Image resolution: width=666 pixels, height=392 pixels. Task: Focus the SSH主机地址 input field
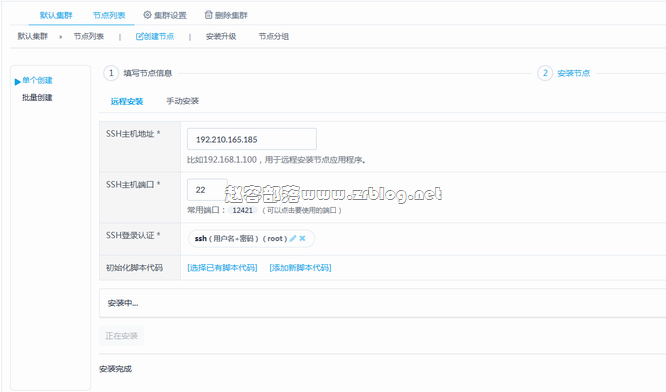[252, 139]
